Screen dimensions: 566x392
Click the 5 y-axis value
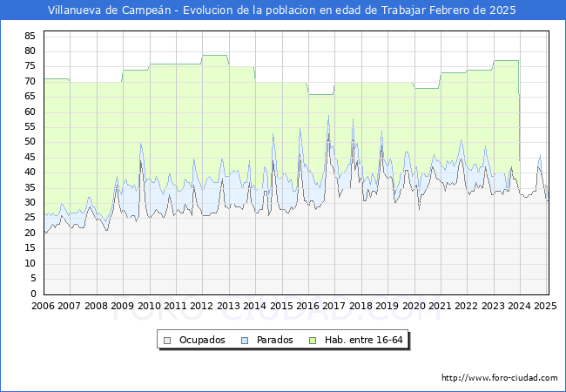click(33, 278)
